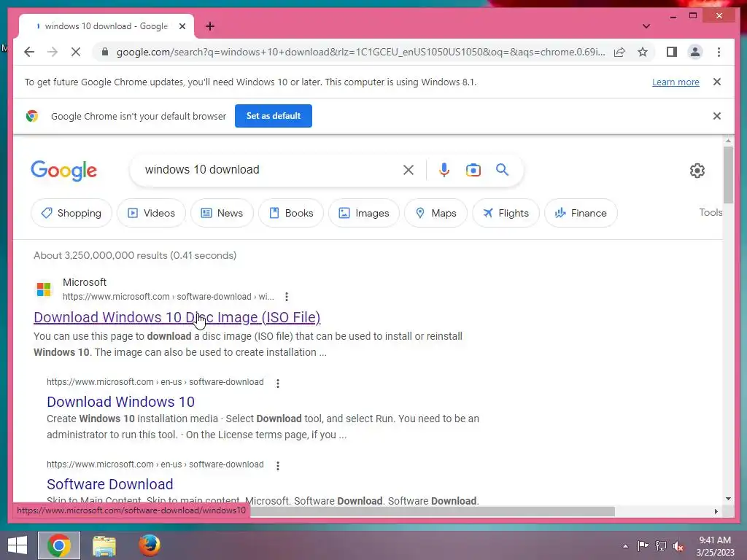Click the forward navigation arrow
Viewport: 747px width, 560px height.
(53, 52)
